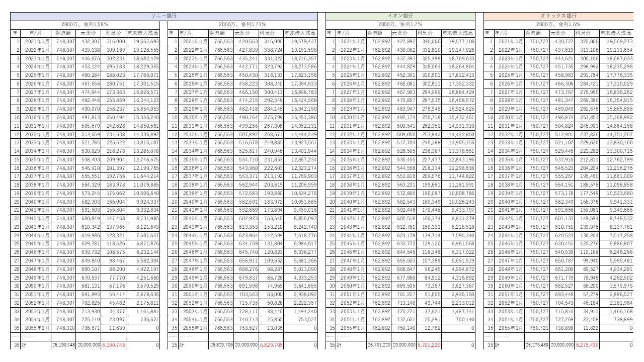Click final payment cell 748,310
644x362 pixels.
click(63, 328)
